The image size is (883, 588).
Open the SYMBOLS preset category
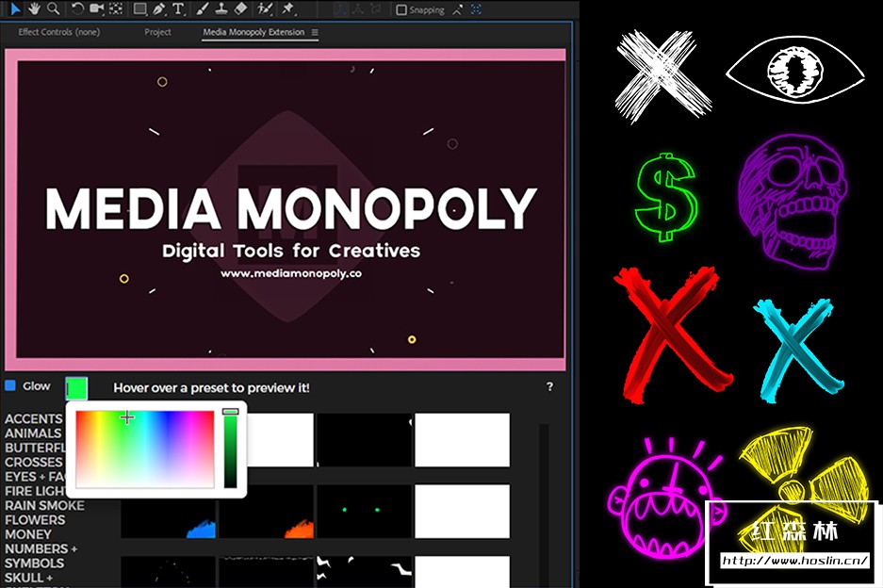34,563
